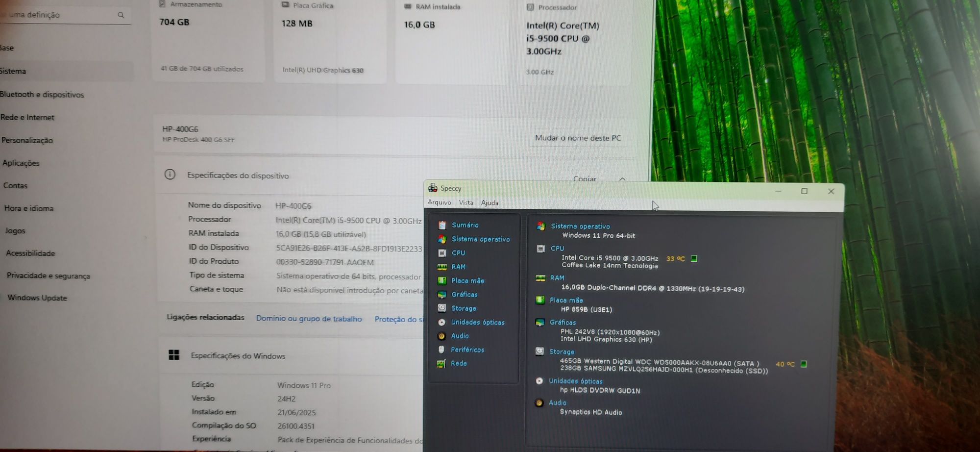
Task: Open Windows Update settings page
Action: point(37,298)
